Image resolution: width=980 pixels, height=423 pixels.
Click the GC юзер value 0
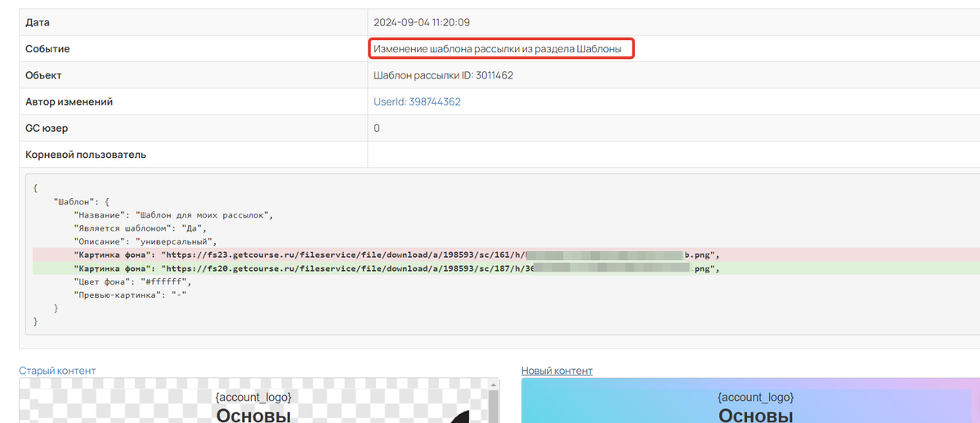pyautogui.click(x=377, y=128)
